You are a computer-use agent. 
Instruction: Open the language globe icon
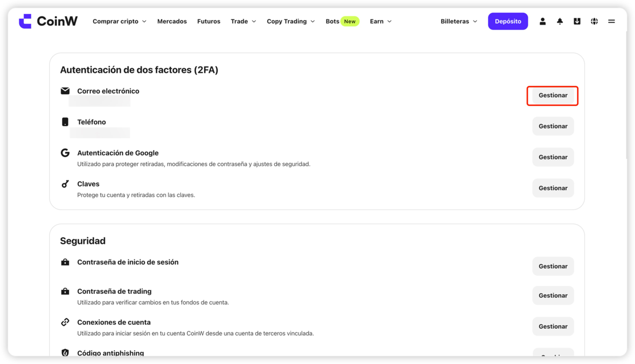click(594, 21)
